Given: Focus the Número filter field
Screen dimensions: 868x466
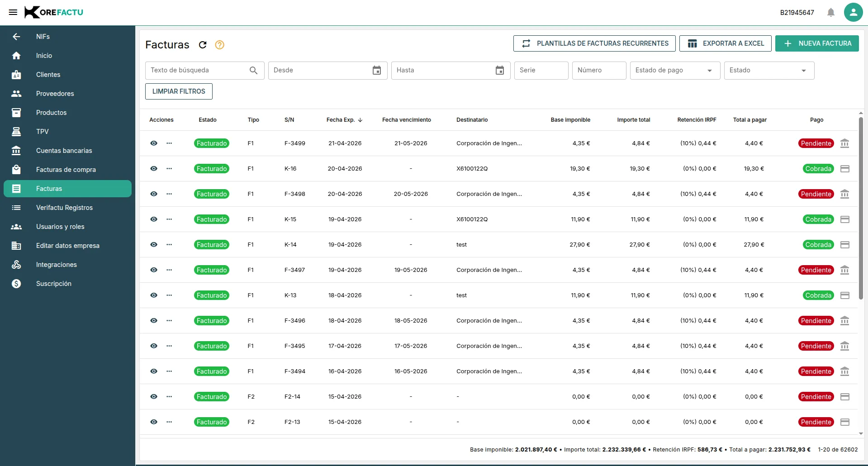Looking at the screenshot, I should (x=599, y=70).
